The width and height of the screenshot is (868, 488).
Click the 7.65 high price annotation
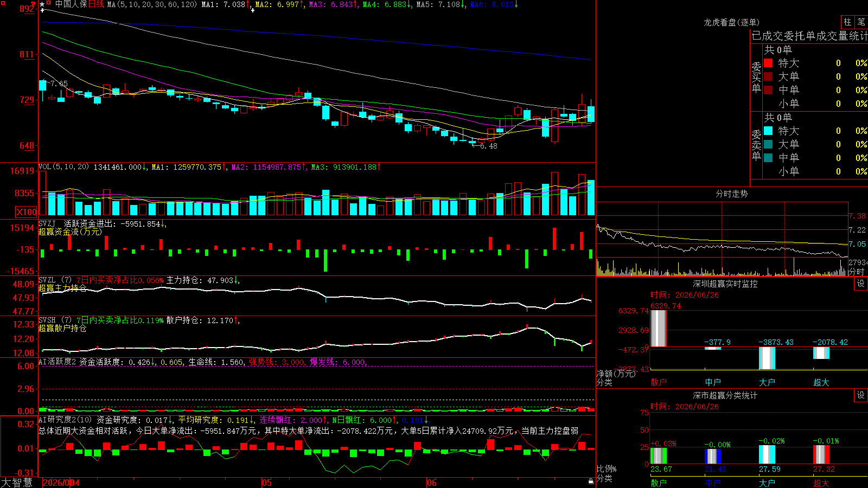pyautogui.click(x=59, y=84)
